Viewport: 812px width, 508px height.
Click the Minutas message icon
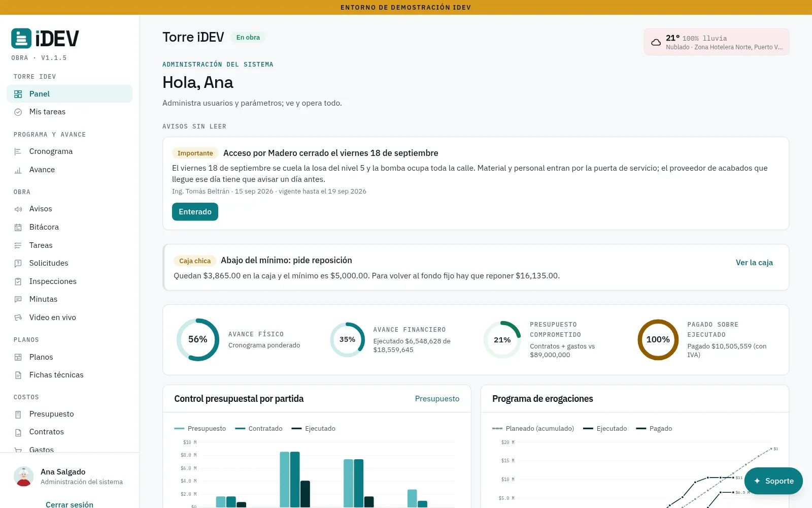pyautogui.click(x=18, y=300)
